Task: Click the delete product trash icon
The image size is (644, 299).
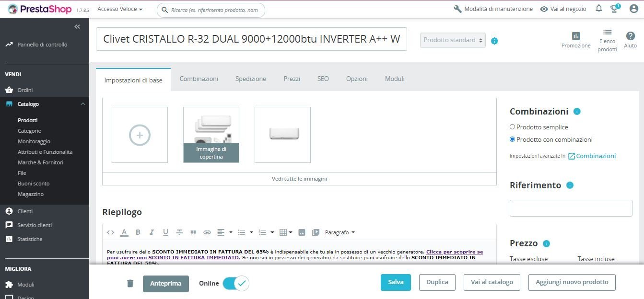Action: (x=130, y=283)
